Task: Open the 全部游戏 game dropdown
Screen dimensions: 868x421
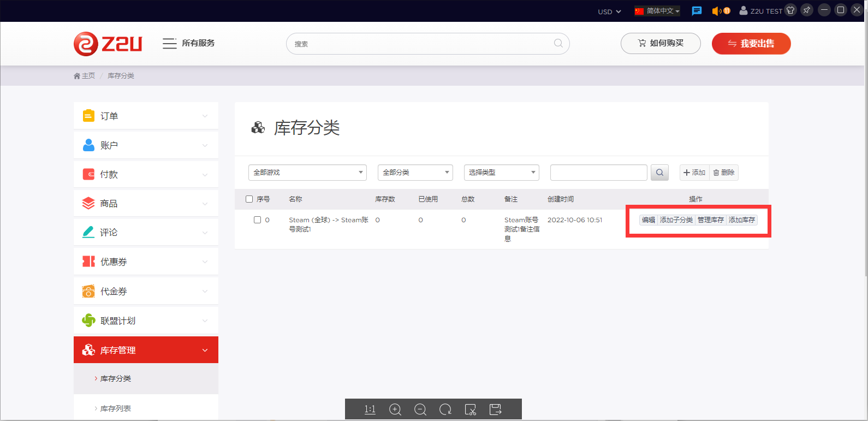Action: coord(307,173)
